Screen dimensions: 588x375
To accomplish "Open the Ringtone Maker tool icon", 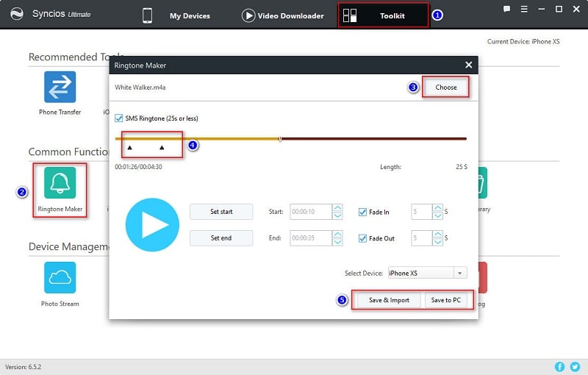I will [60, 183].
